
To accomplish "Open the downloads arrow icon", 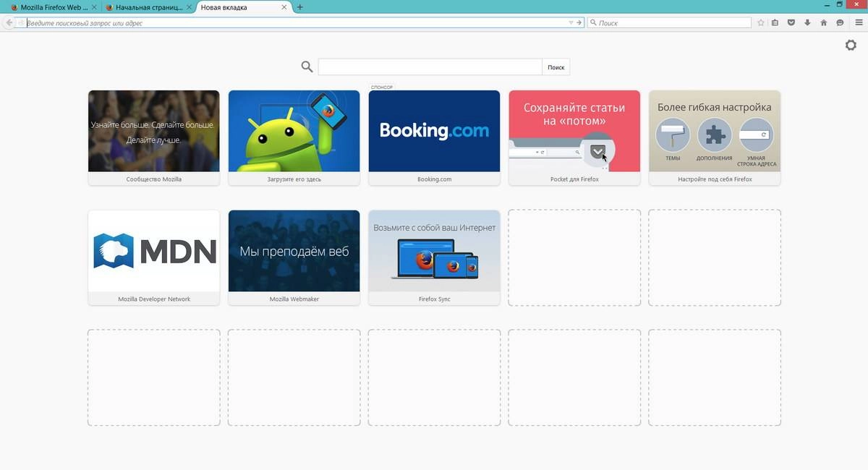I will coord(807,23).
